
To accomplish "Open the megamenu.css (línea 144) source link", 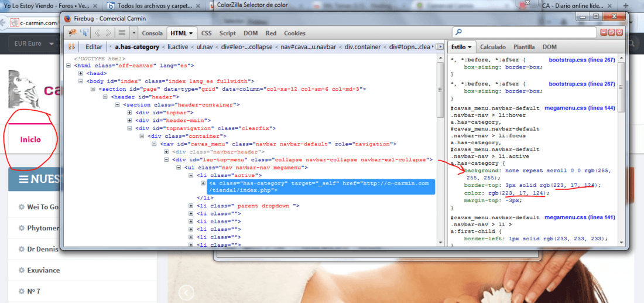I will [x=580, y=108].
